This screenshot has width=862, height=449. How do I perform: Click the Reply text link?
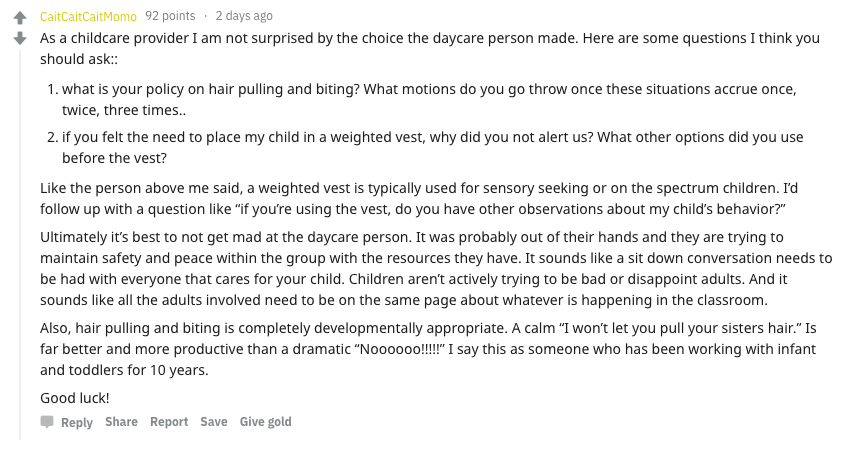click(x=76, y=422)
